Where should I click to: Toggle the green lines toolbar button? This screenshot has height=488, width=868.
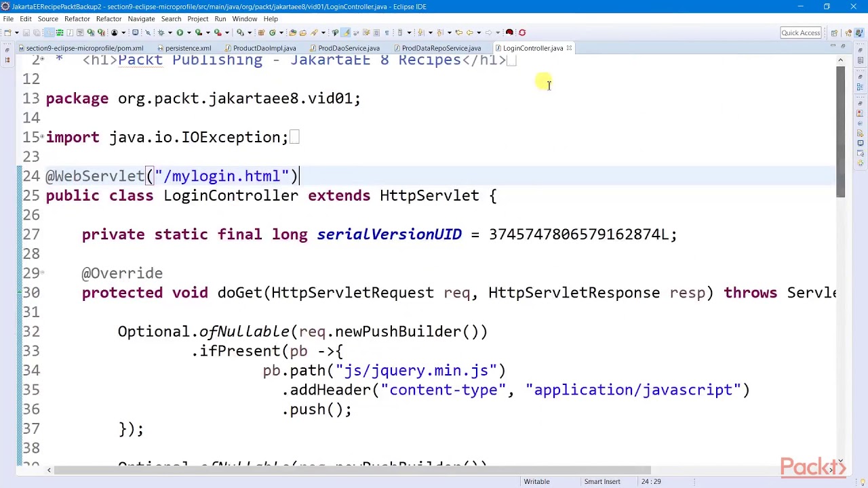point(60,33)
